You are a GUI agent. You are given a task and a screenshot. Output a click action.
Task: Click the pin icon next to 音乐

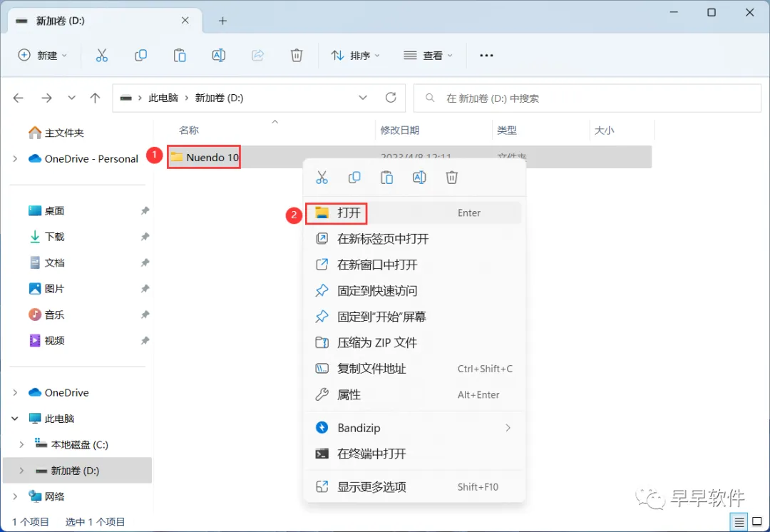145,315
